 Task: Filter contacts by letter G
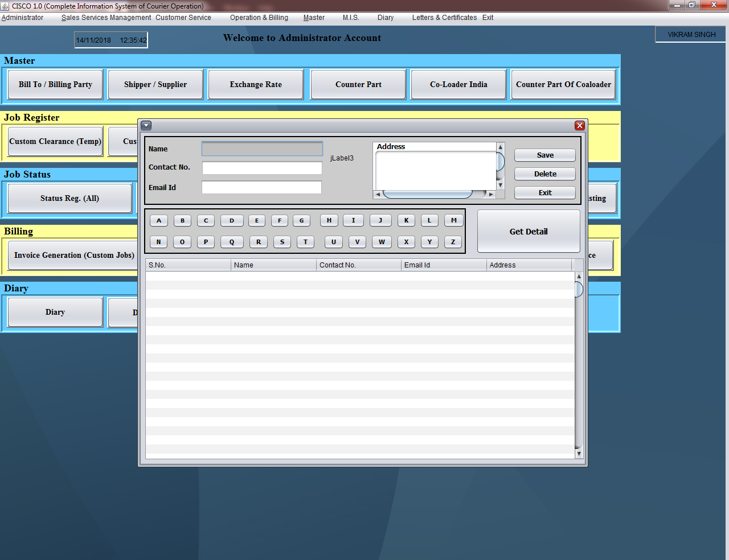302,221
